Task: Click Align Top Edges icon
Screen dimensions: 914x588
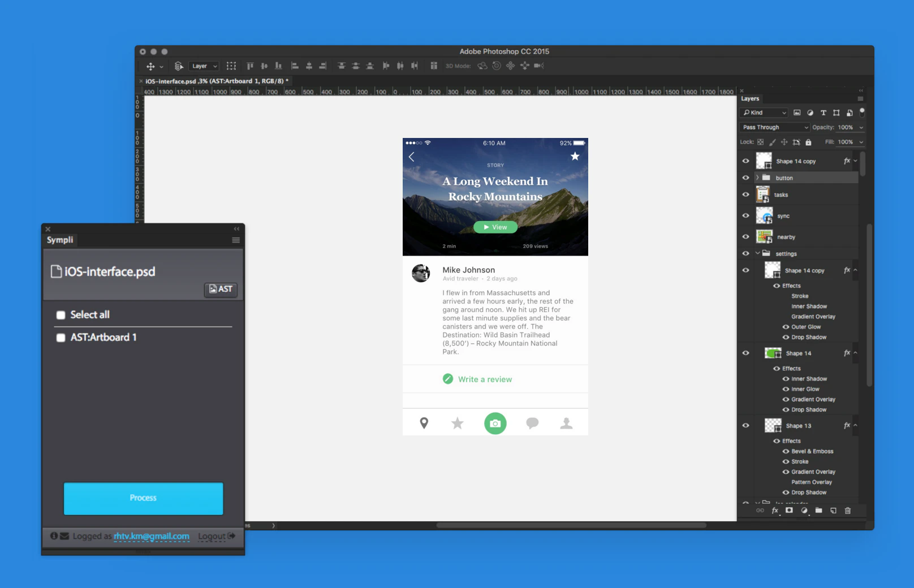Action: coord(250,66)
